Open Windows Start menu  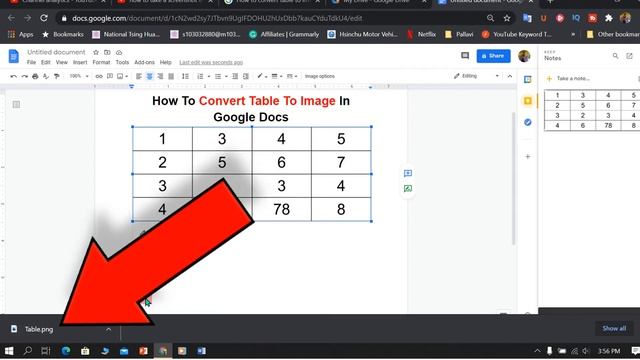coord(9,351)
